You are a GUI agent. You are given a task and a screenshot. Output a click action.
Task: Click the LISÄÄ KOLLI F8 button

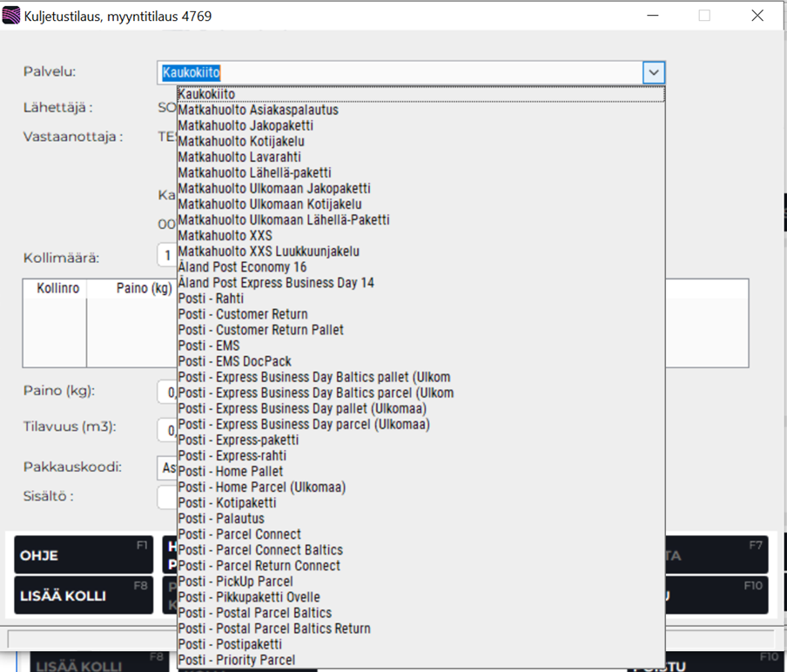pos(84,595)
